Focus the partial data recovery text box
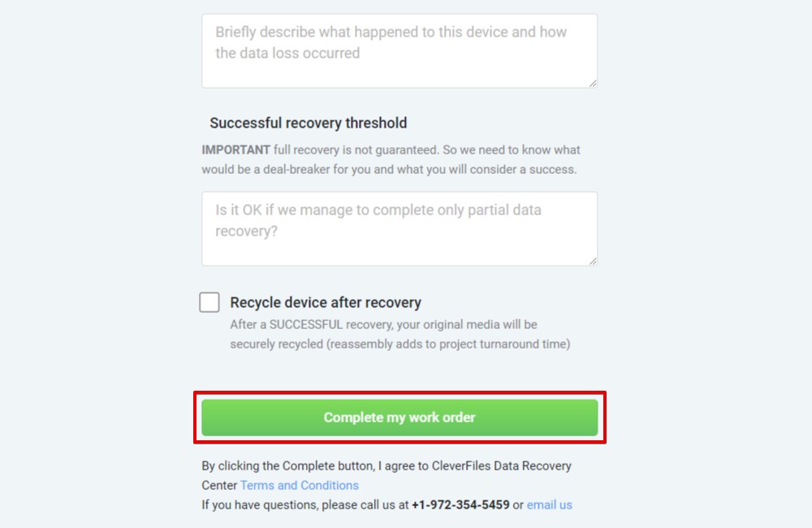The height and width of the screenshot is (528, 812). click(x=400, y=229)
